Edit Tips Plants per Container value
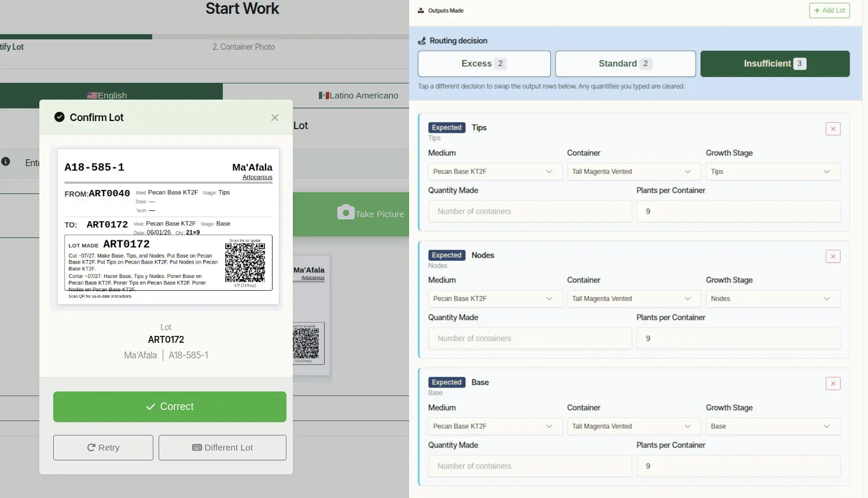Screen dimensions: 868x498 (x=738, y=211)
